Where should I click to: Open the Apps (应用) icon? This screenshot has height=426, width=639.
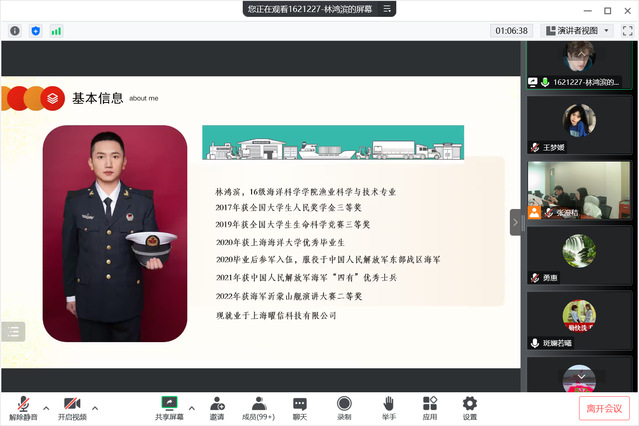(430, 407)
